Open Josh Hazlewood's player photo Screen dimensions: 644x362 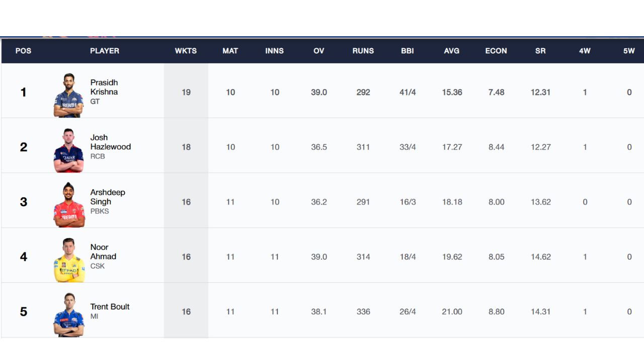point(69,150)
